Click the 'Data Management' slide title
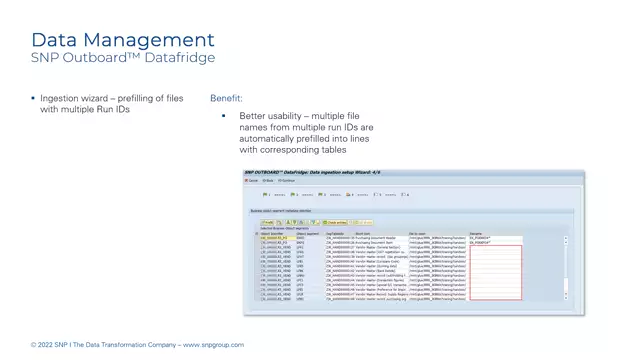The width and height of the screenshot is (640, 360). (x=122, y=40)
